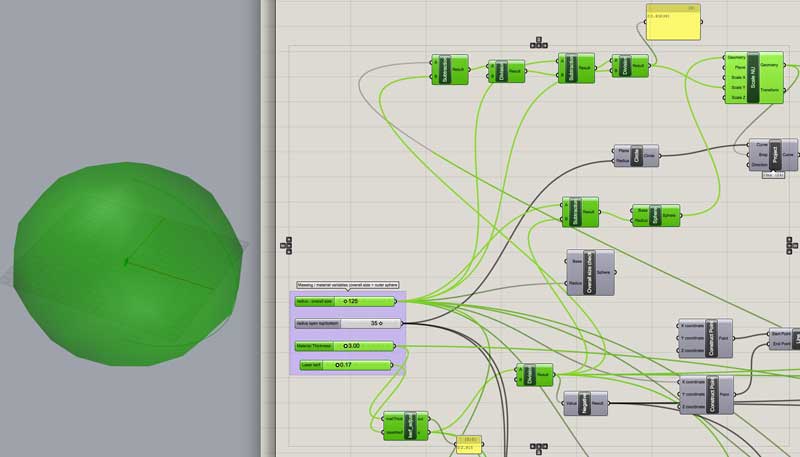Click the massing/material variables group label

click(347, 285)
